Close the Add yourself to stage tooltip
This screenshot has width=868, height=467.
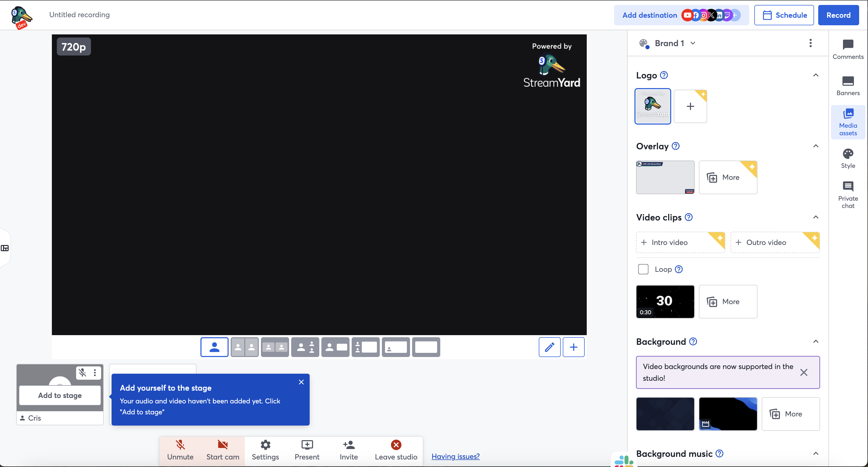tap(301, 382)
